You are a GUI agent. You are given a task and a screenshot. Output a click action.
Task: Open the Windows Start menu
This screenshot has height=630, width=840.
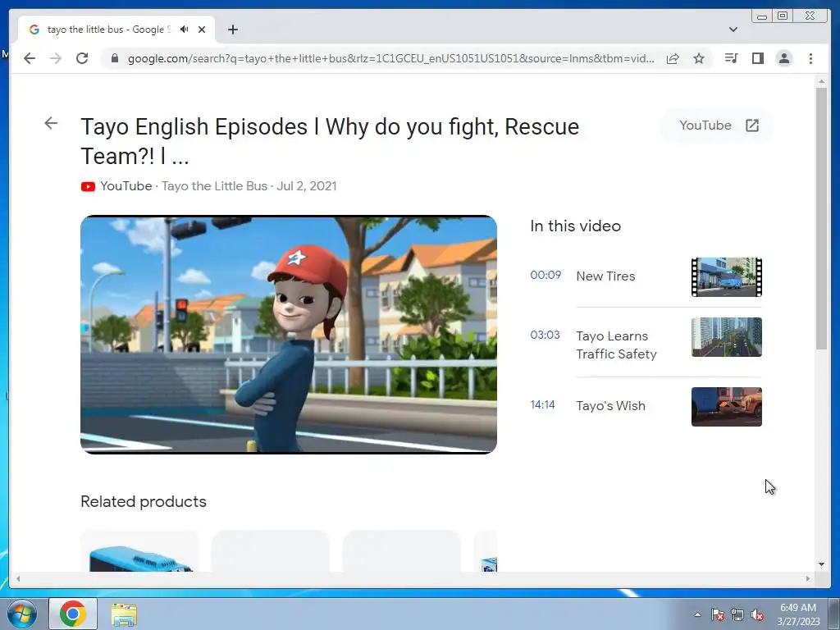click(x=22, y=614)
